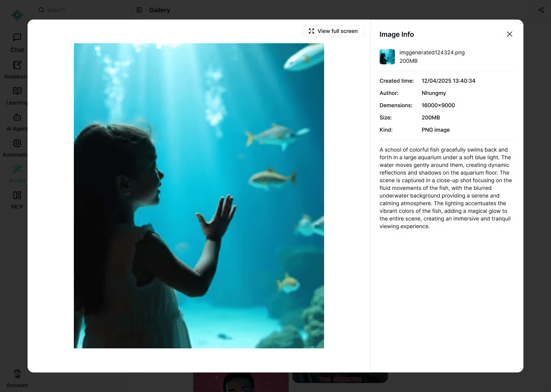
Task: Open the imggenerated124324.png thumbnail
Action: pyautogui.click(x=387, y=57)
